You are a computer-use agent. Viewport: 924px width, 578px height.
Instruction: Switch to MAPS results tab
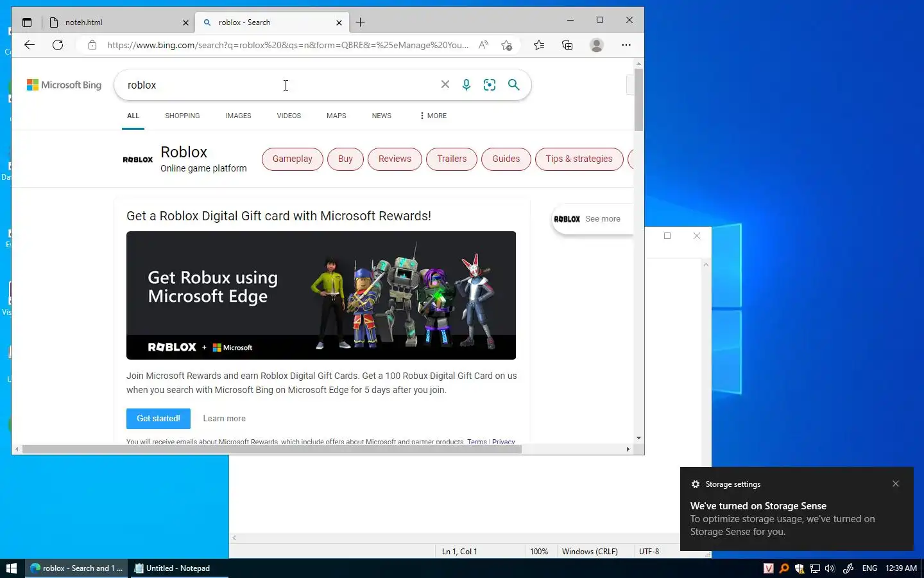click(336, 116)
